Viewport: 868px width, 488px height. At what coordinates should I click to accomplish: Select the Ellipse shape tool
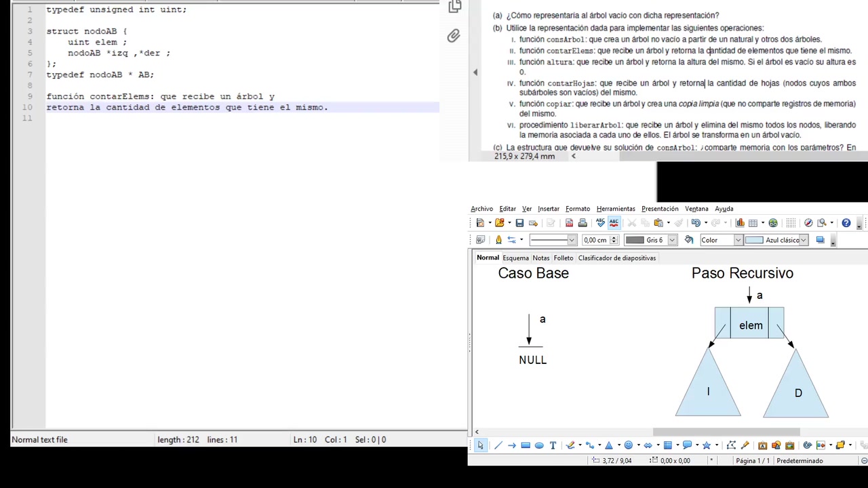[539, 445]
